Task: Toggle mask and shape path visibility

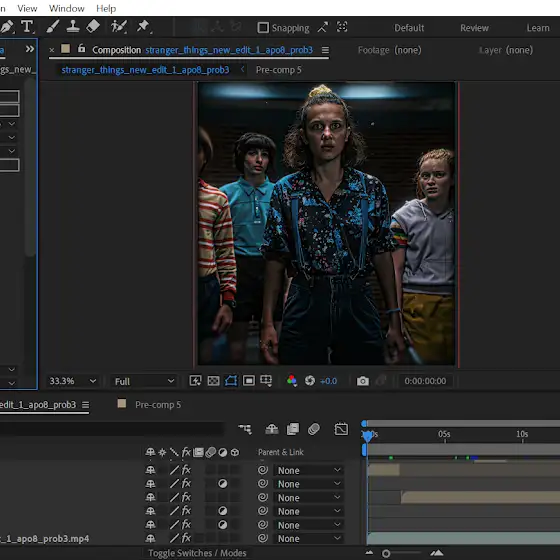Action: (231, 381)
